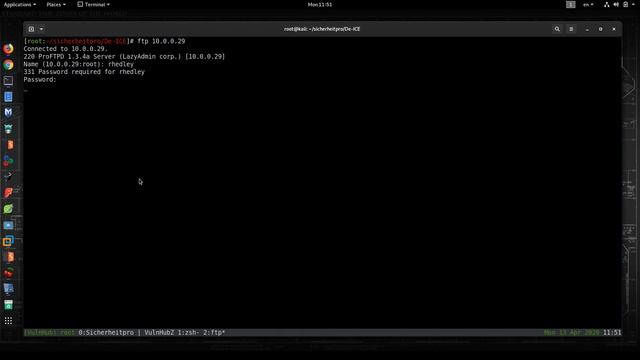Launch Maltego from the dock

(x=8, y=112)
